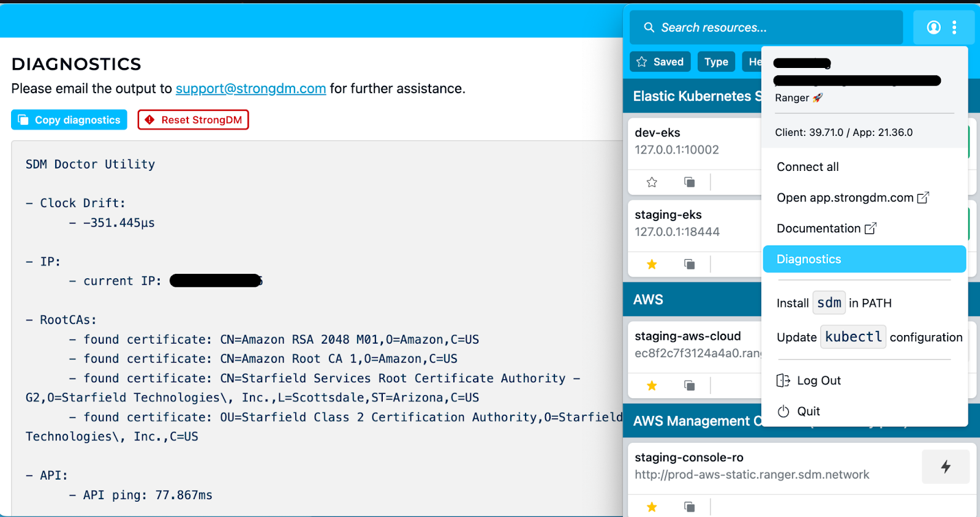Copy the staging-console-ro resource address
Screen dimensions: 980x517
[689, 507]
